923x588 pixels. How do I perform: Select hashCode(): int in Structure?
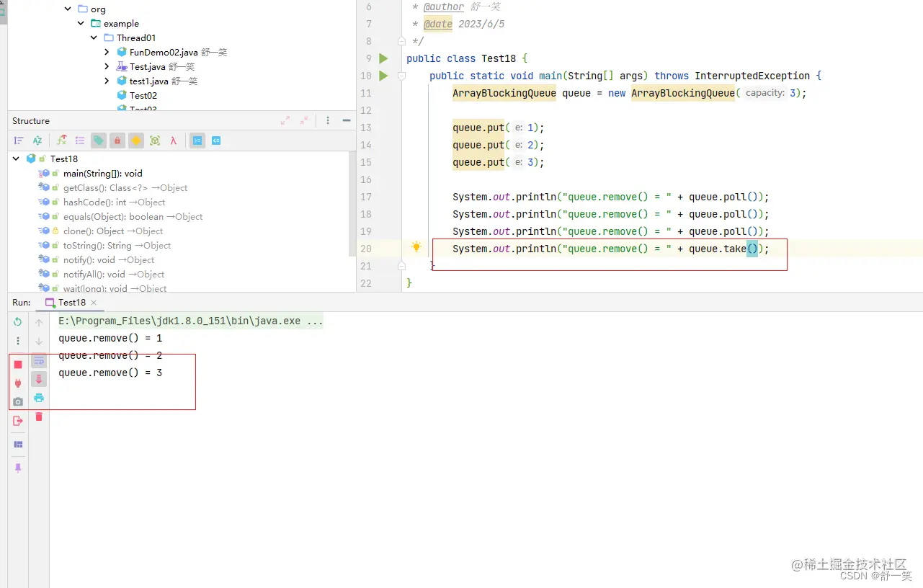click(114, 202)
